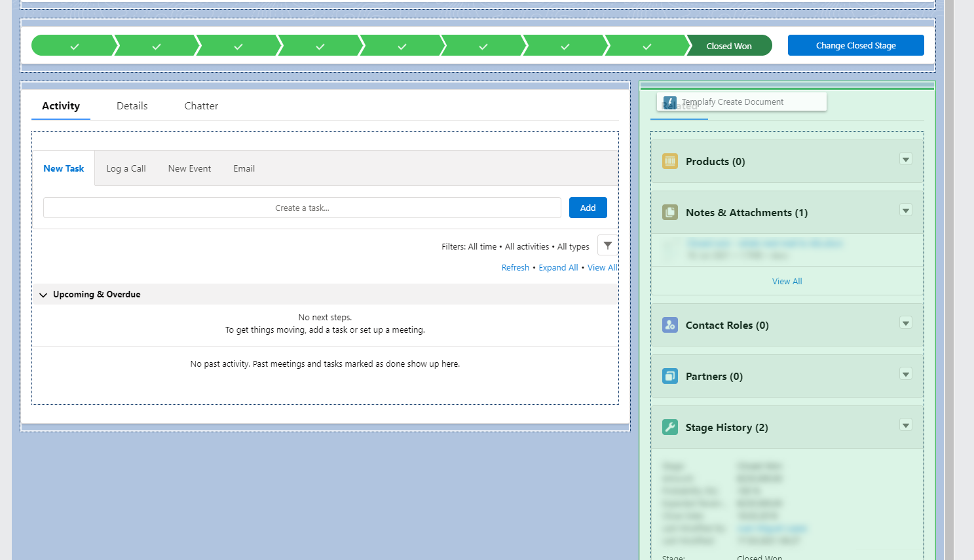Open the Notes & Attachments (1) list
Viewport: 974px width, 560px height.
(747, 213)
